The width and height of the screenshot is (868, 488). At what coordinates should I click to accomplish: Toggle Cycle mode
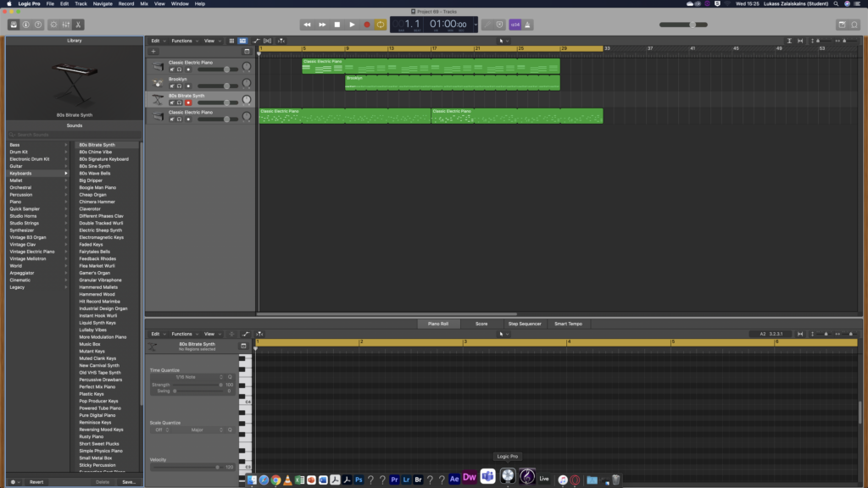381,25
